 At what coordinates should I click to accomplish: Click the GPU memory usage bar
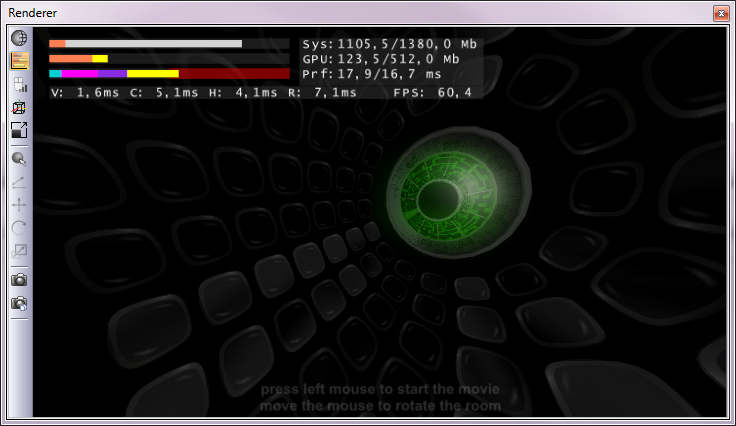click(x=168, y=59)
